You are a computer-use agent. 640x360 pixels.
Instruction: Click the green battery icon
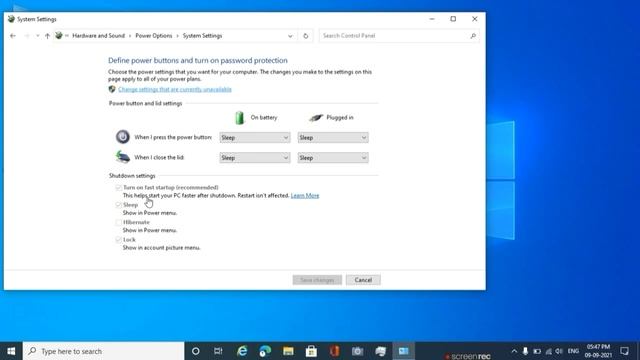[x=240, y=118]
